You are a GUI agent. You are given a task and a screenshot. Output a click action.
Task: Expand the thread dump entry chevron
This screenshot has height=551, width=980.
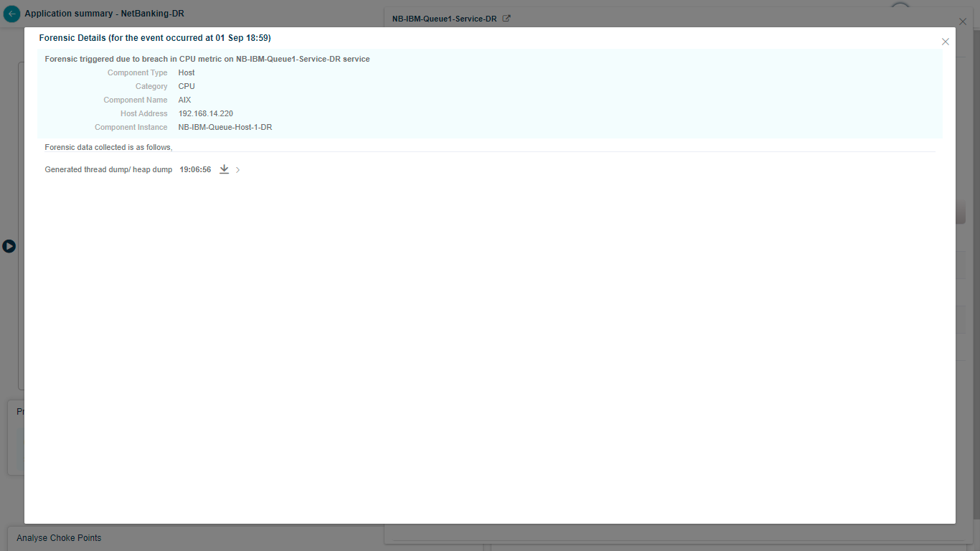click(x=238, y=170)
